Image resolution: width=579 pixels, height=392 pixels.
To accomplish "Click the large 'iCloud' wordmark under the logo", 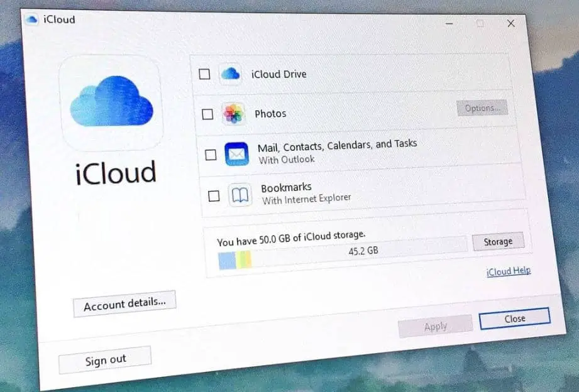I will [116, 172].
